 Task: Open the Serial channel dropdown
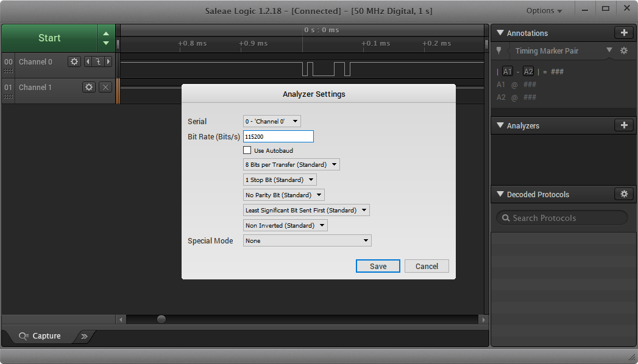point(272,121)
